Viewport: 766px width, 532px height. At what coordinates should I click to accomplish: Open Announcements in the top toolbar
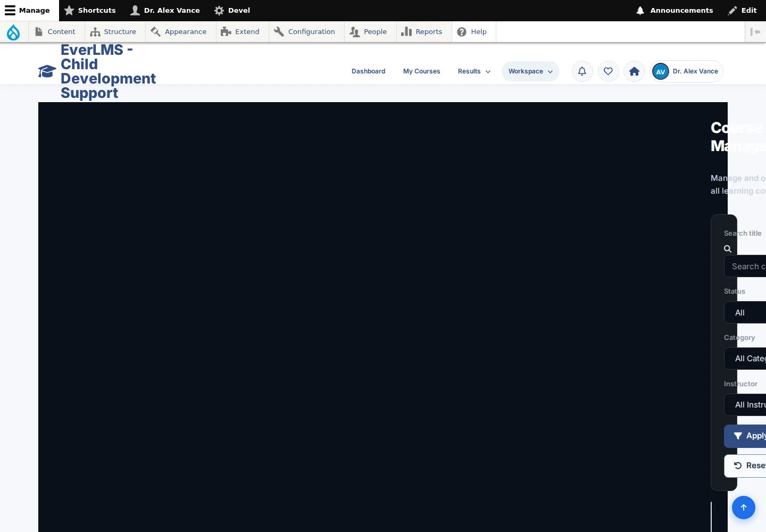(675, 11)
